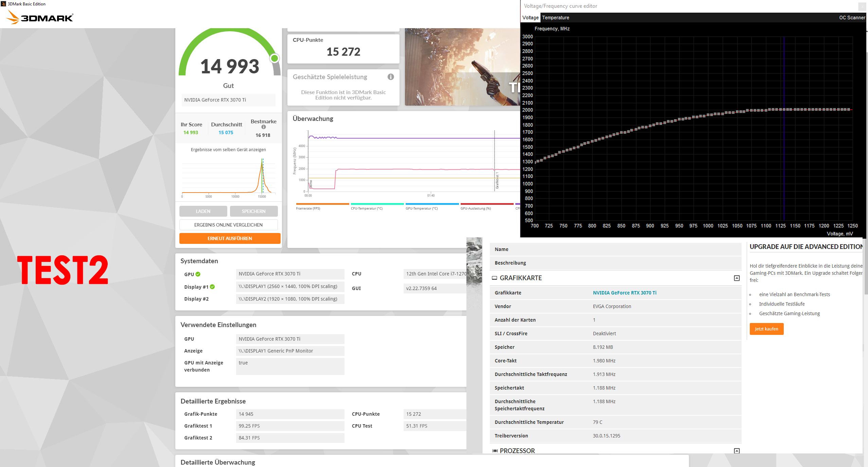868x467 pixels.
Task: Click the green score gauge indicator dot
Action: (274, 58)
